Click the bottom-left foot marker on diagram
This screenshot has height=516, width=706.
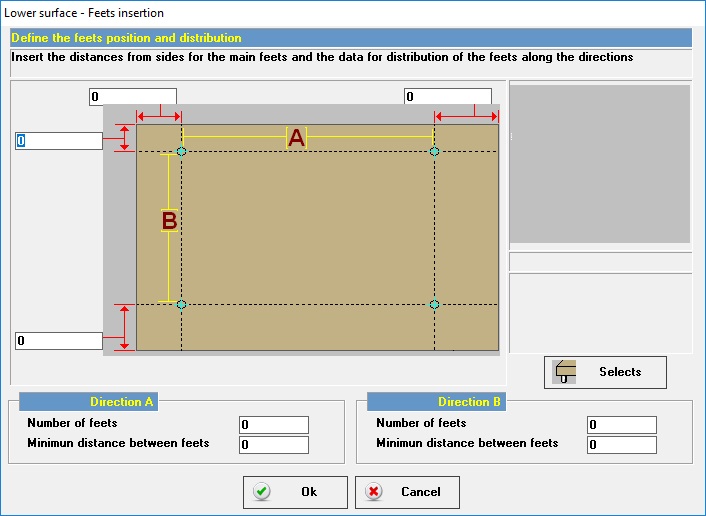click(181, 305)
